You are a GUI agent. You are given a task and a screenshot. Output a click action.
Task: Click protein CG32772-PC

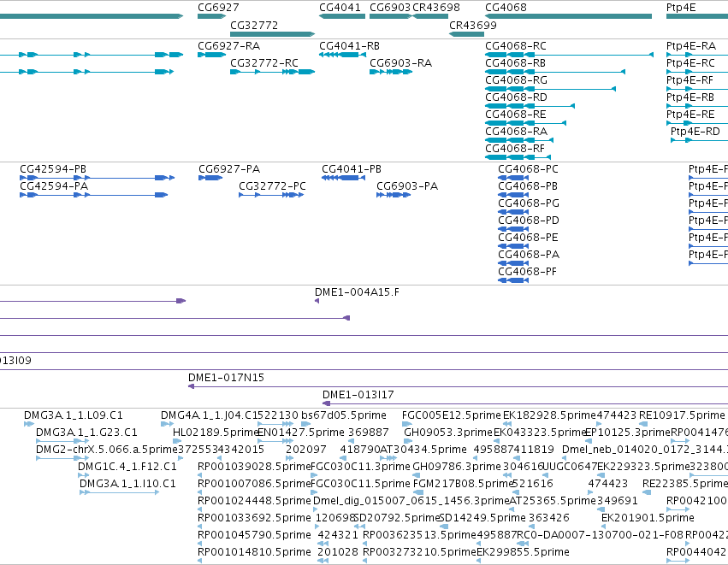[272, 186]
